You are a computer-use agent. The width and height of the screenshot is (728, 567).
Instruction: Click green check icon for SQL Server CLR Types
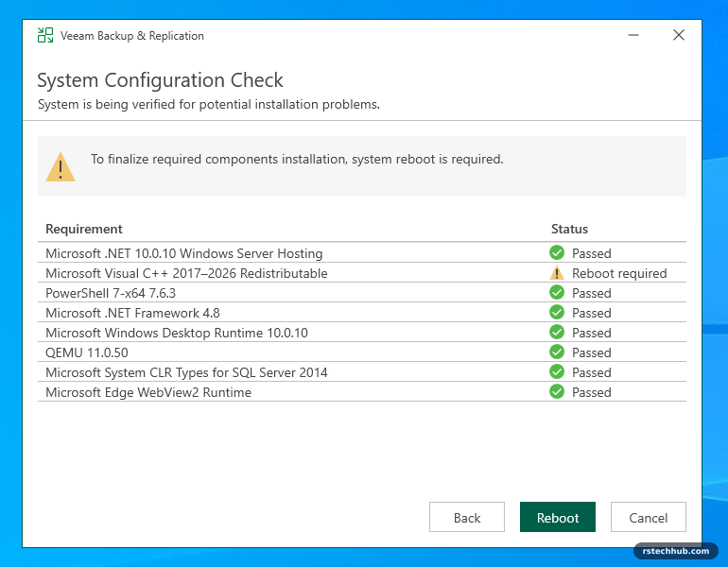[x=557, y=372]
